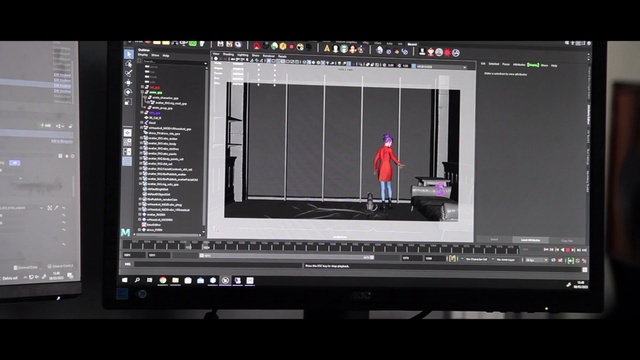
Task: Activate the Scale tool in toolbox
Action: click(128, 102)
